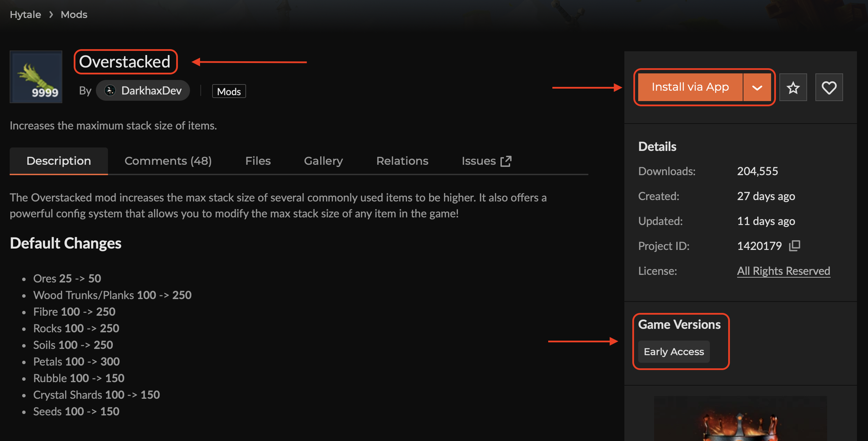Click DarkhaxDev author avatar icon
868x441 pixels.
pyautogui.click(x=110, y=91)
